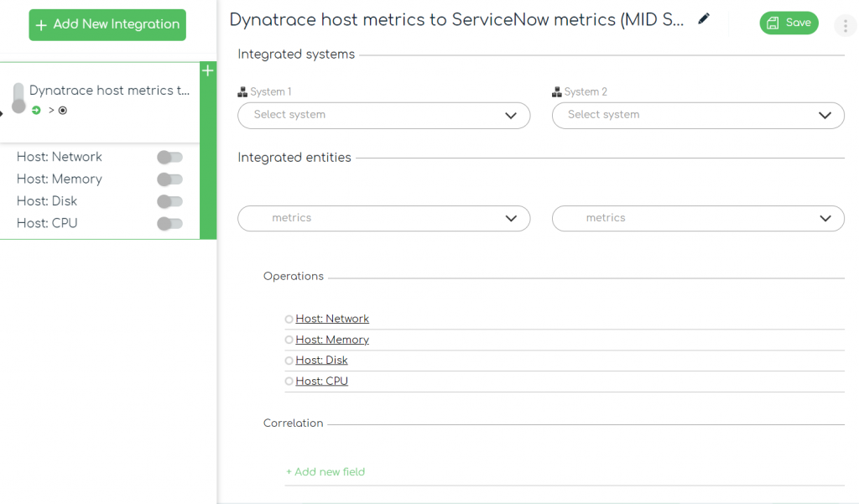Click the Operations section heading
Screen dimensions: 859x504
pyautogui.click(x=293, y=276)
